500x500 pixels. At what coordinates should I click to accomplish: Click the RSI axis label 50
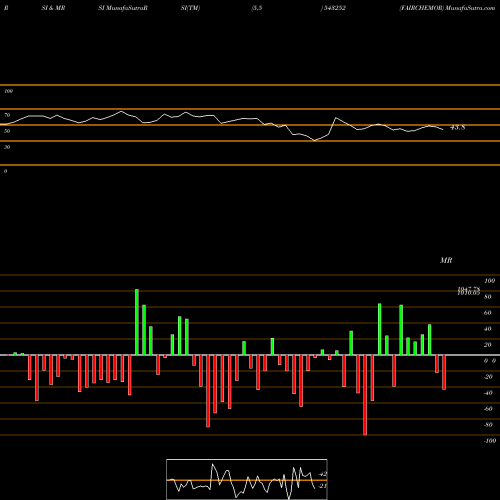7,131
